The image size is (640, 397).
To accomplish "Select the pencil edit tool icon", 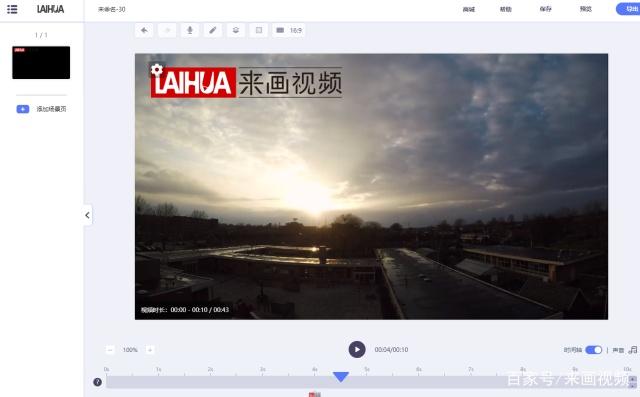I will click(x=213, y=30).
